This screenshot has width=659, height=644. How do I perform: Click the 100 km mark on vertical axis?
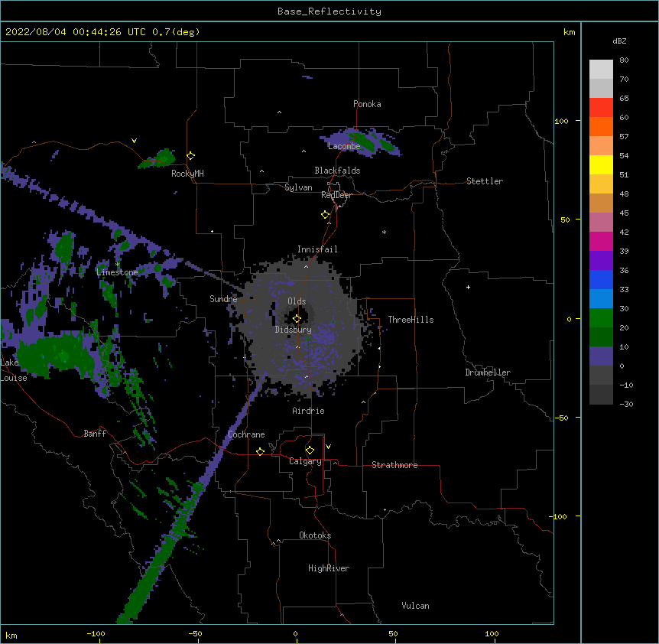click(561, 121)
